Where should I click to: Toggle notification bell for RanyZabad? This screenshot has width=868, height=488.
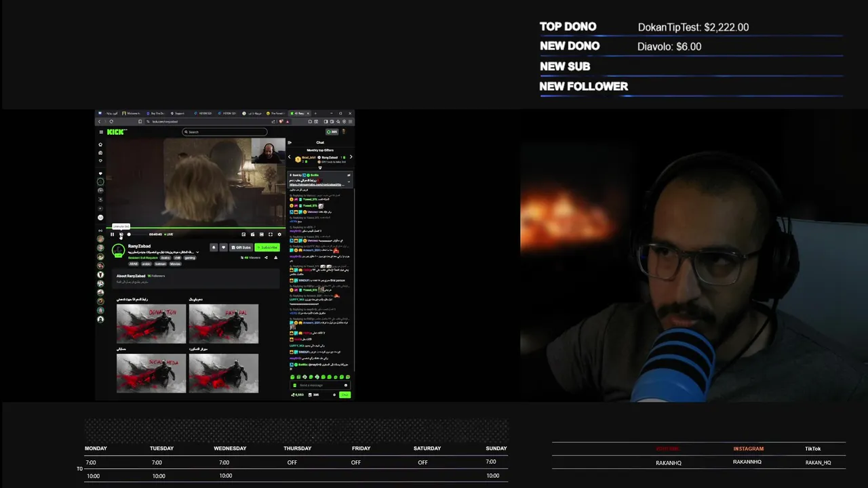(x=214, y=247)
